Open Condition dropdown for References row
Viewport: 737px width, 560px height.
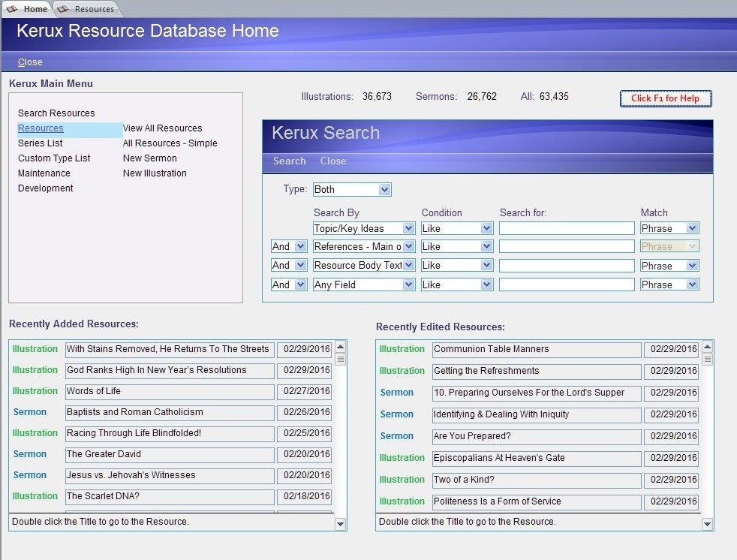(486, 246)
